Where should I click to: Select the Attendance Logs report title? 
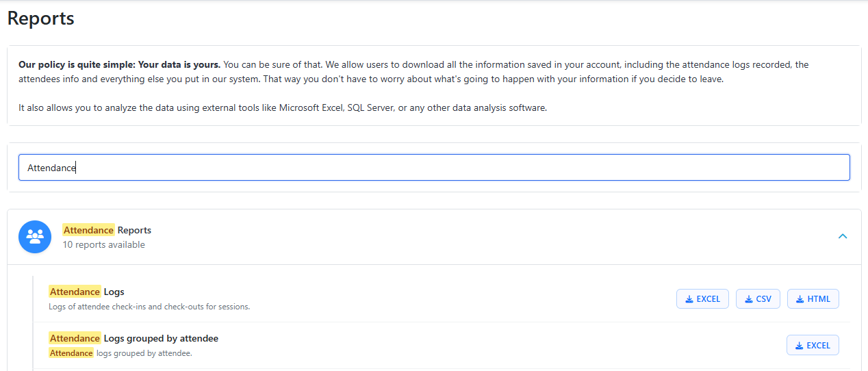click(x=87, y=292)
